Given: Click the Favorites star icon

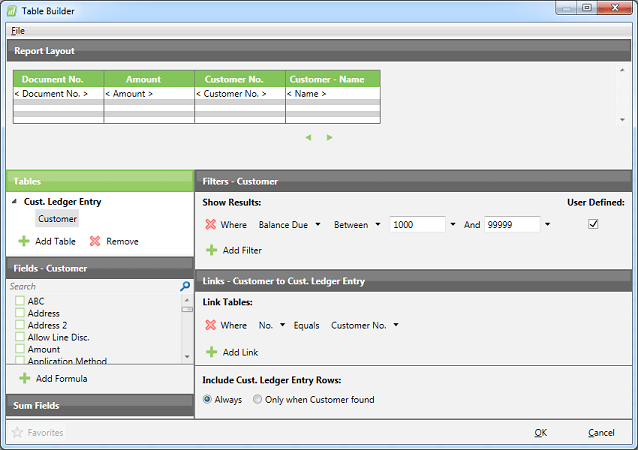Looking at the screenshot, I should [17, 432].
